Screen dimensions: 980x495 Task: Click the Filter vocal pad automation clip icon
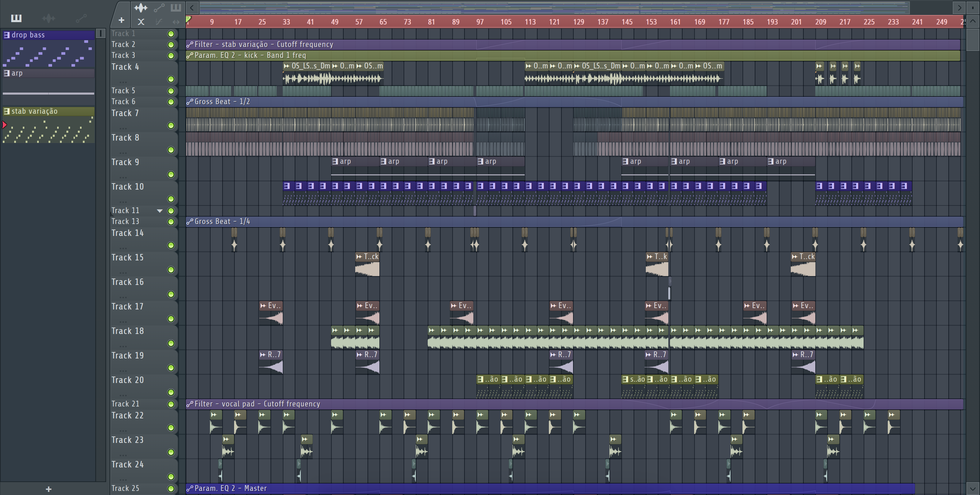190,404
